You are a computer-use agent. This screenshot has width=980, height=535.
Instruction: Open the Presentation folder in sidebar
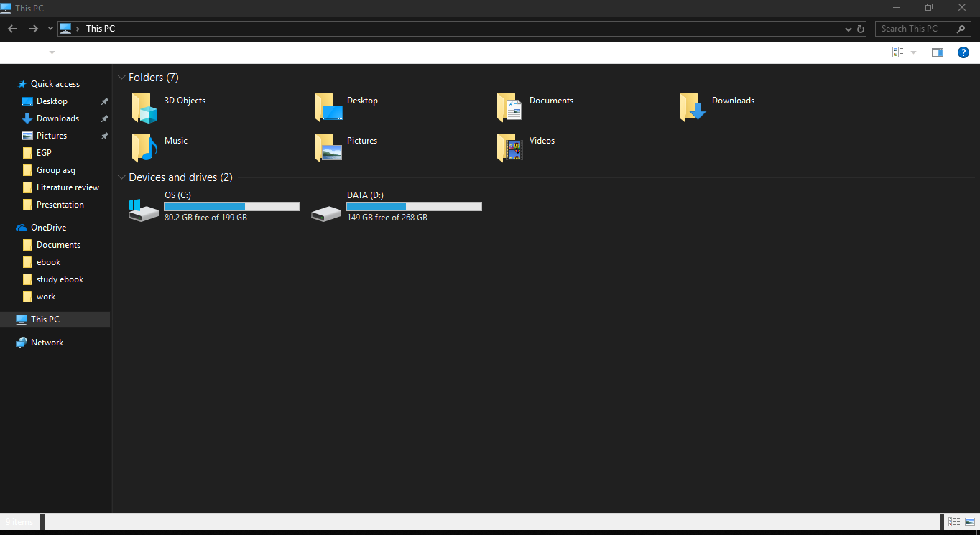coord(60,205)
